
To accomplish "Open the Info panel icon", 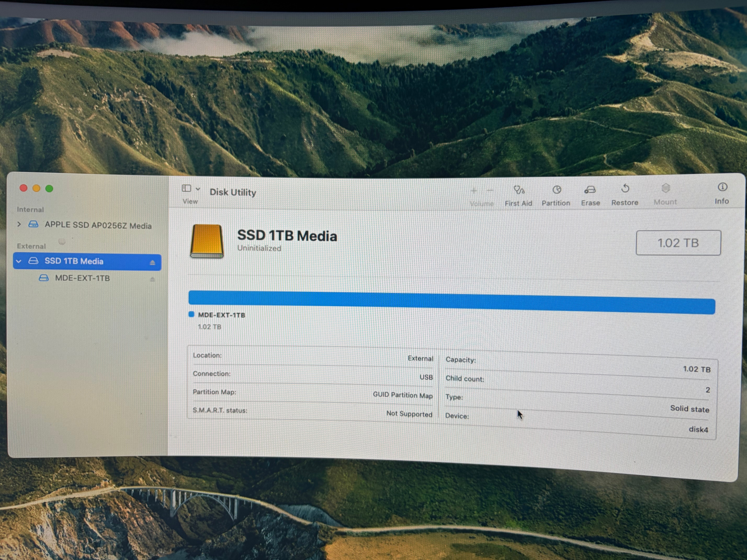I will (722, 187).
